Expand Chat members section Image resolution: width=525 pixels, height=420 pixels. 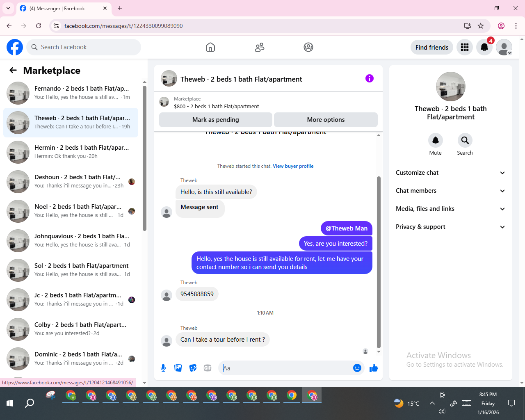click(x=451, y=191)
